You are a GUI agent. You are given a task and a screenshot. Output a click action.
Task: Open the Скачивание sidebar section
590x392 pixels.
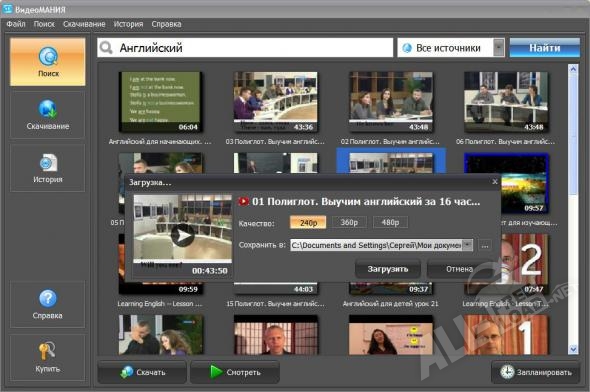click(48, 115)
